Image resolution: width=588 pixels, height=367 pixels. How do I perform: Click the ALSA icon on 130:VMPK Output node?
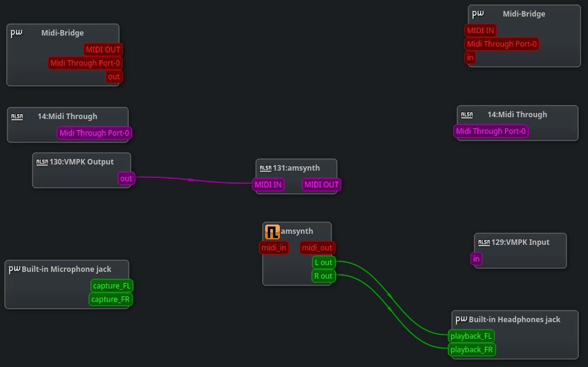pyautogui.click(x=42, y=162)
